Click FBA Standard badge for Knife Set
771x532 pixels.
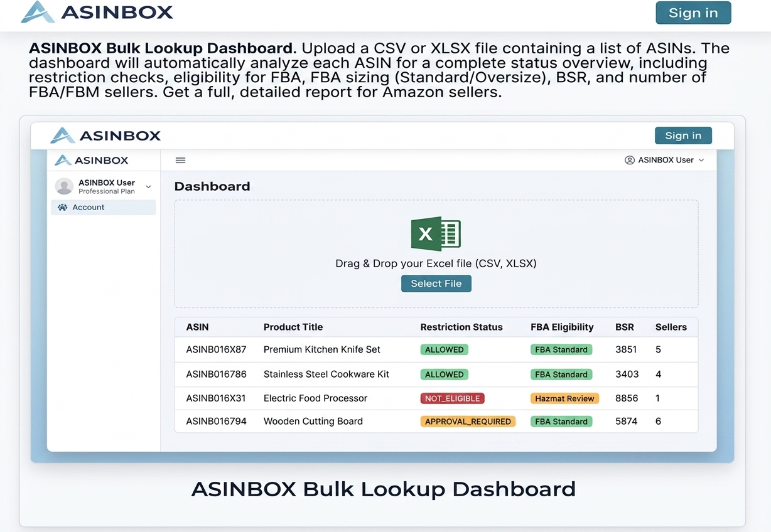tap(561, 349)
